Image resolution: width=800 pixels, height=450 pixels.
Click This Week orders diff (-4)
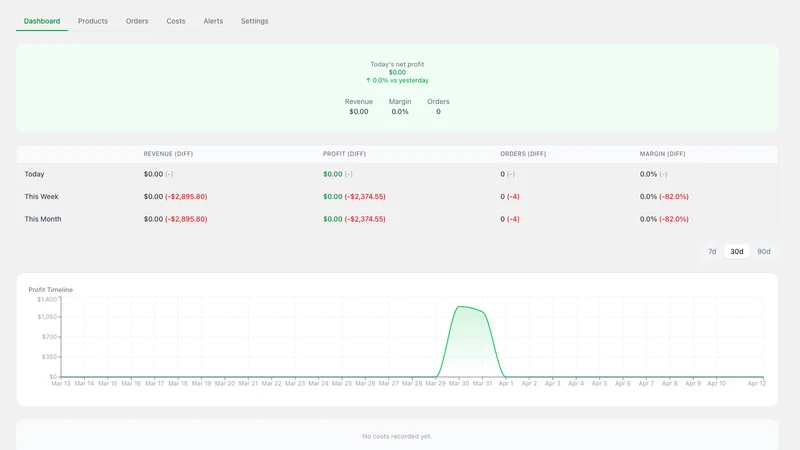(x=513, y=196)
